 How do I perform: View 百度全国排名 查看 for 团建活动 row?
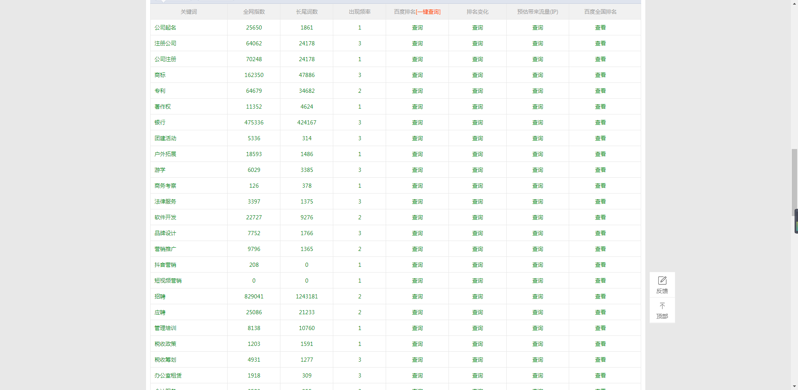(x=601, y=138)
